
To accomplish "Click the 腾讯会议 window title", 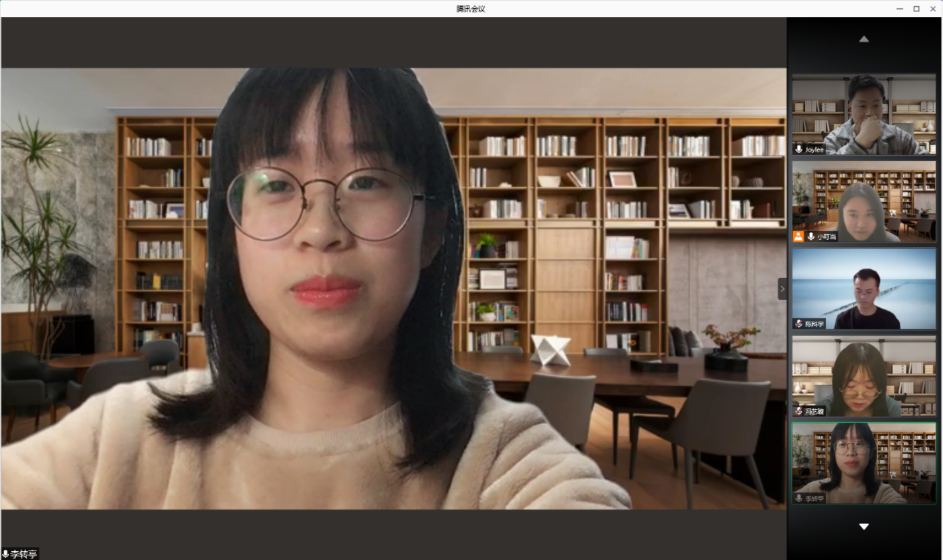I will (x=471, y=9).
